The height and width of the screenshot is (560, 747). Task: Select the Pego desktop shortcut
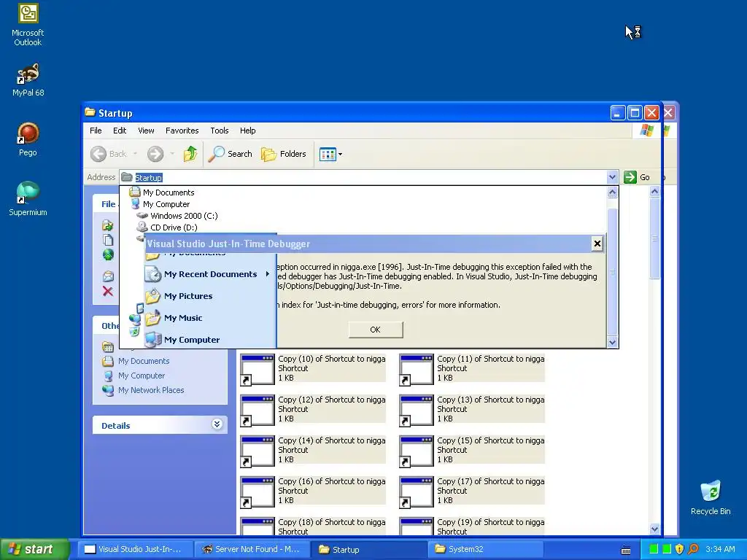pos(28,139)
